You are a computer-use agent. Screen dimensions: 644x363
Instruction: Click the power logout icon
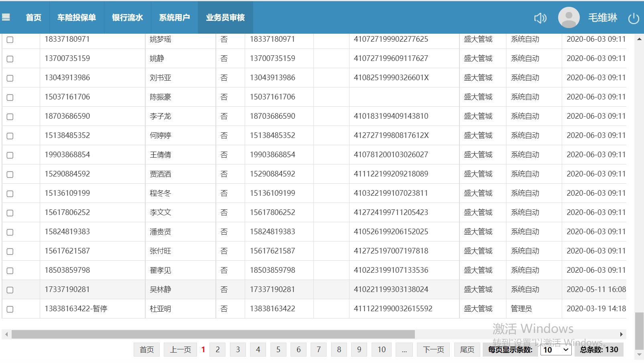[x=634, y=18]
